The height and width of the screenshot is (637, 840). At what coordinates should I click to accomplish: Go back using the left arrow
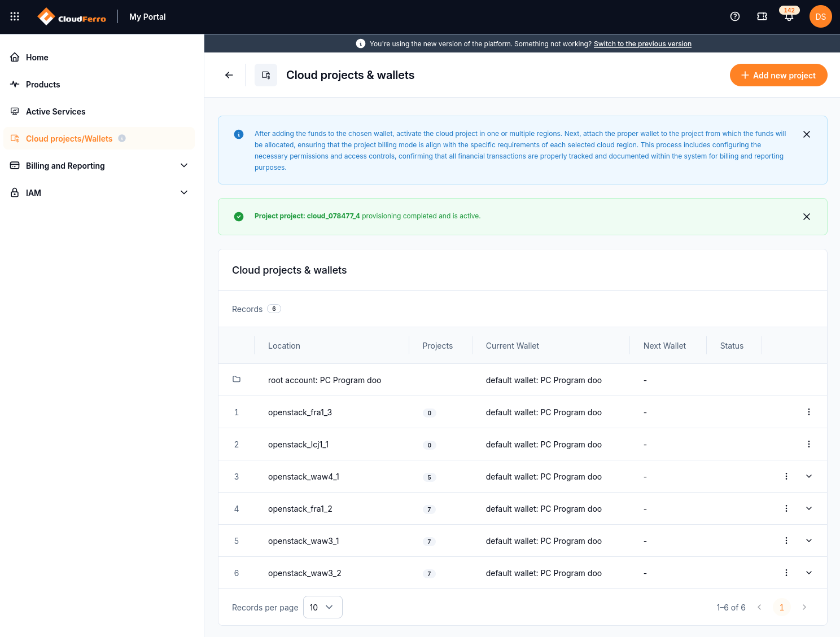[229, 75]
